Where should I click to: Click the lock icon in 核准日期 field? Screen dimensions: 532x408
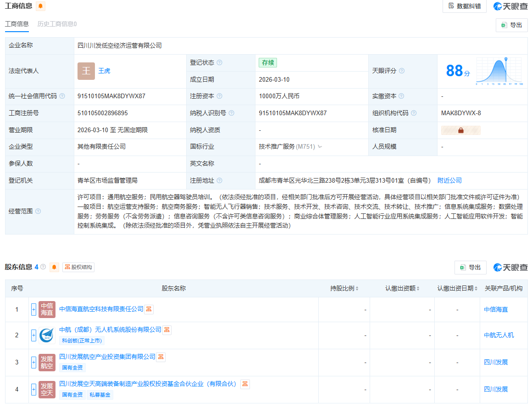460,130
